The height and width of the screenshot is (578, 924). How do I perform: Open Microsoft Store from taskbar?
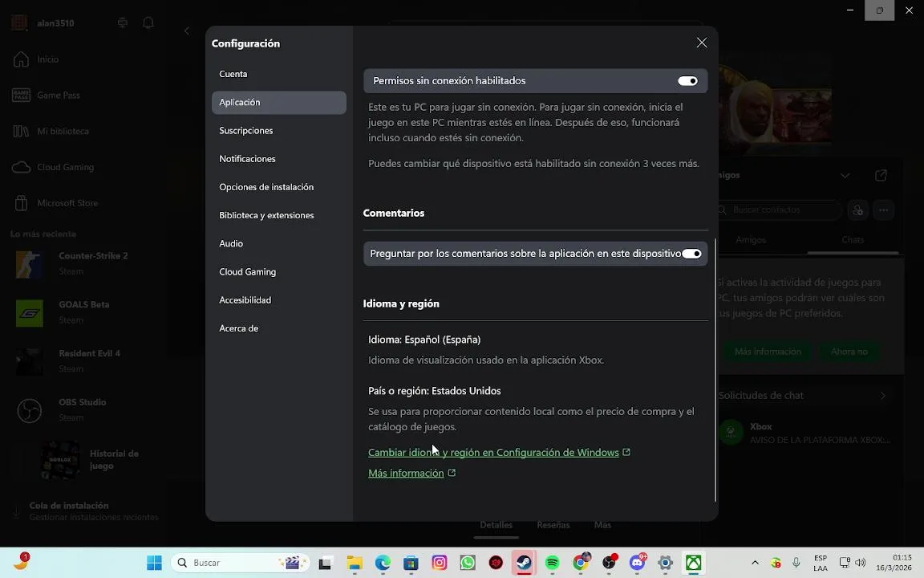pyautogui.click(x=411, y=563)
